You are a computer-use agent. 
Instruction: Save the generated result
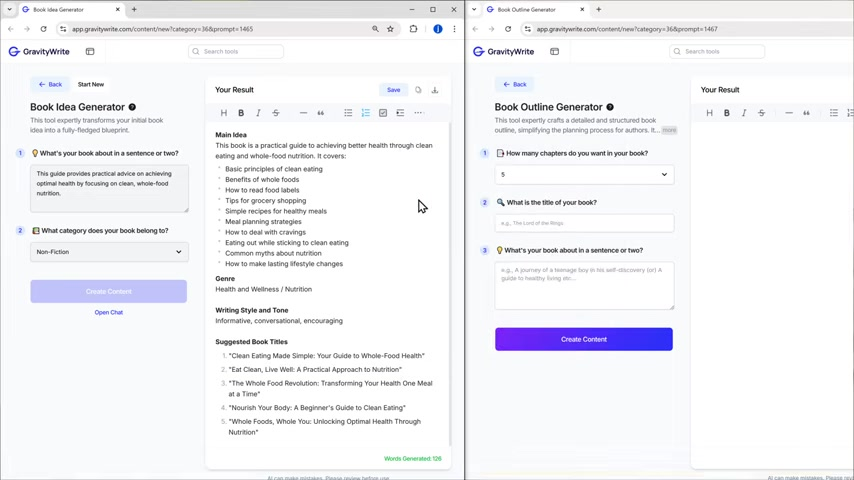tap(393, 90)
